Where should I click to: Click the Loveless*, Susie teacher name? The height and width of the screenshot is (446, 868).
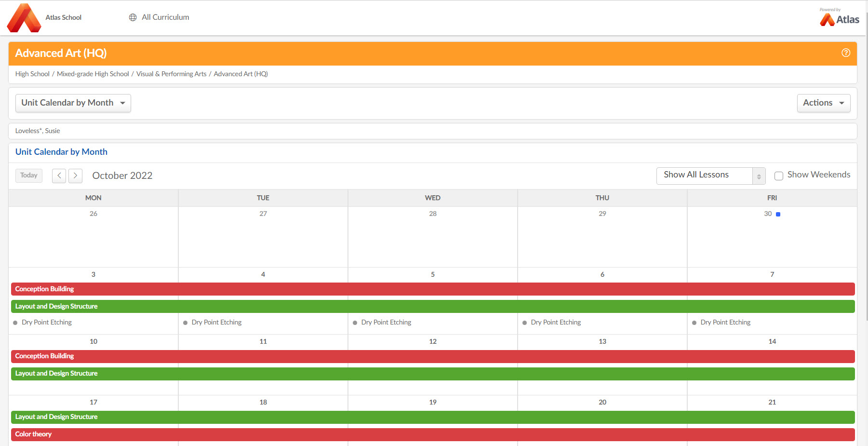(38, 131)
